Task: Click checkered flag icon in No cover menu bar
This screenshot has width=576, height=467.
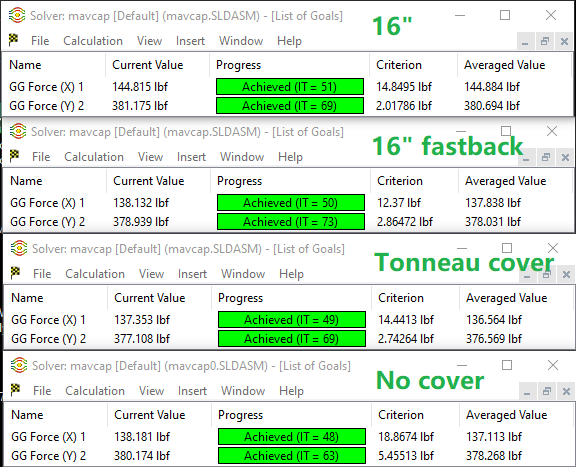Action: [x=16, y=389]
